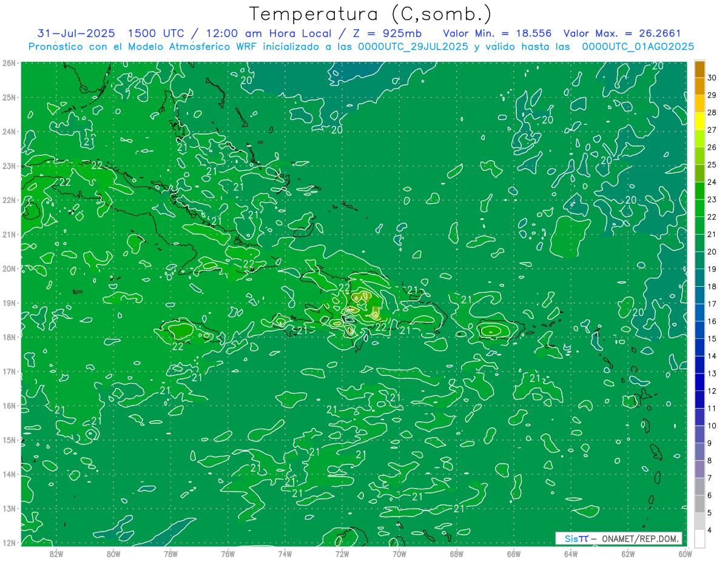Screen dimensions: 728x562
Task: Click the "78W" longitude axis label
Action: [x=170, y=554]
